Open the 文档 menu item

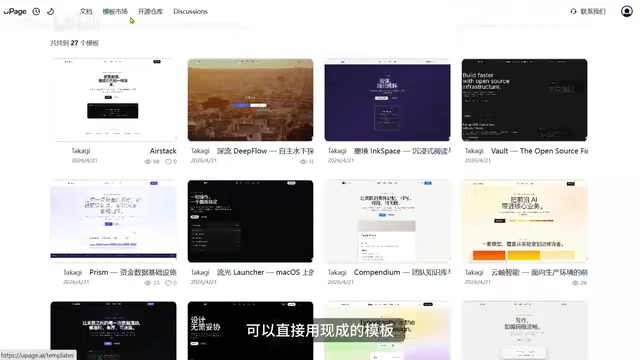(x=86, y=11)
